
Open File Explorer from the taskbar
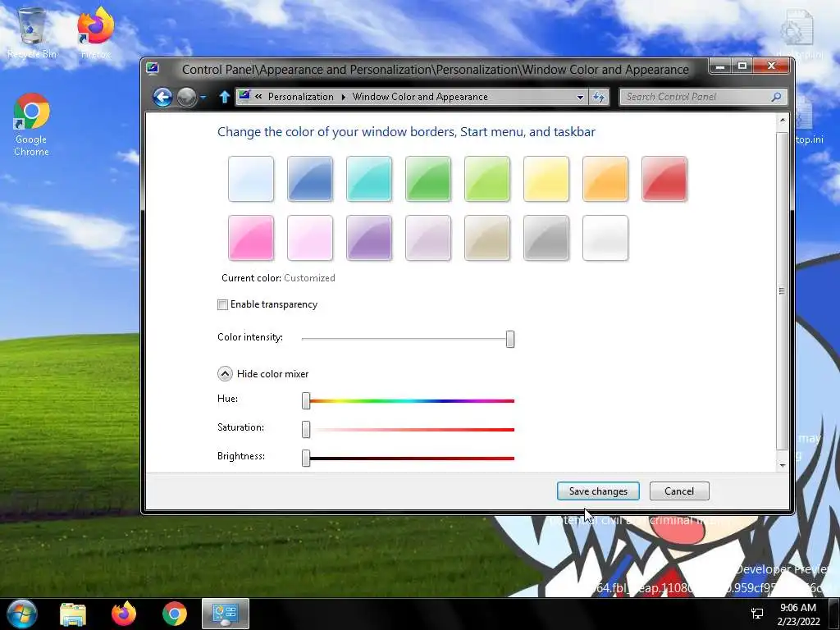click(x=73, y=614)
